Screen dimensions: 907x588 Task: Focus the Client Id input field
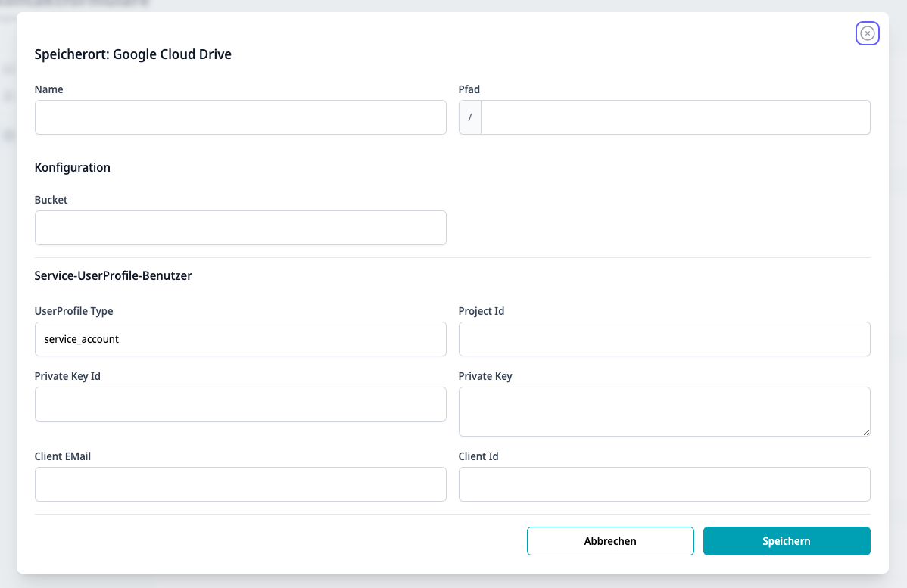pos(665,484)
